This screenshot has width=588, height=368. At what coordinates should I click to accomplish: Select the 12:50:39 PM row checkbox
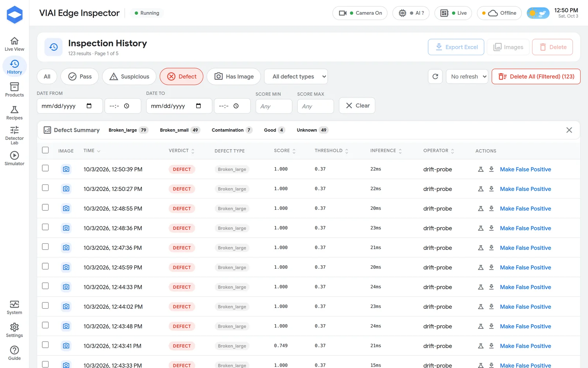(x=45, y=168)
